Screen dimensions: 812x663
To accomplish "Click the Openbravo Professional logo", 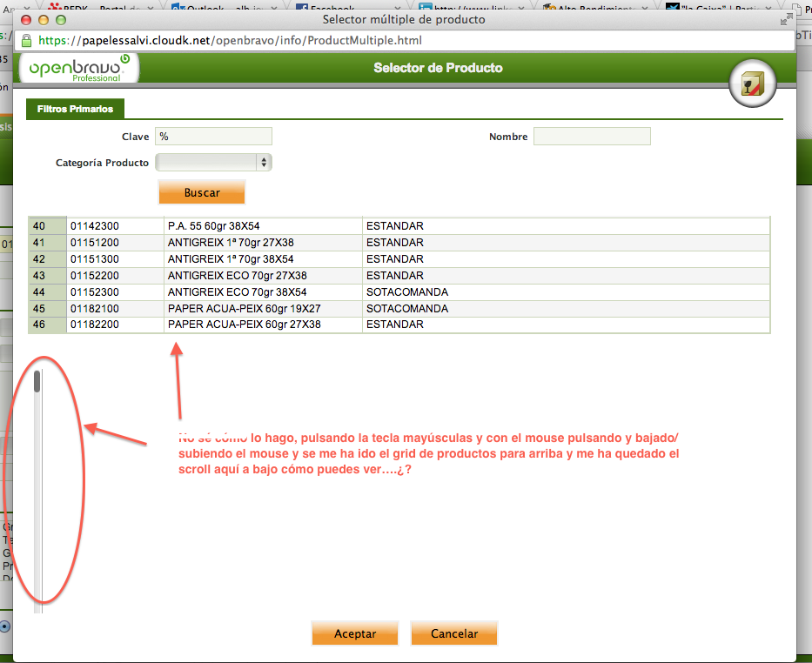I will point(78,68).
